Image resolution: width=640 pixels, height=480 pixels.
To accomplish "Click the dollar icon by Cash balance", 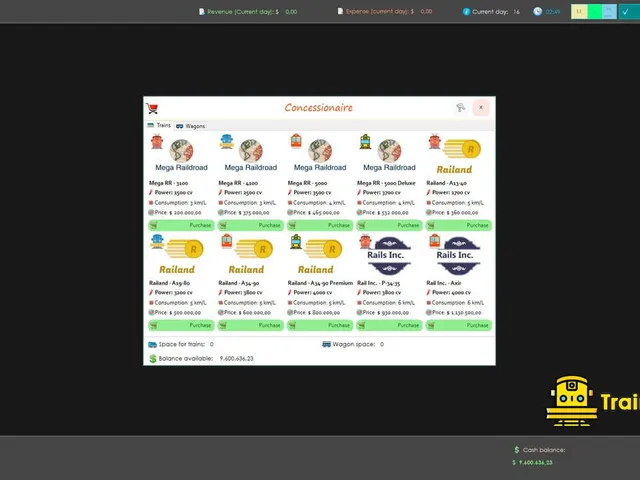I will point(516,450).
